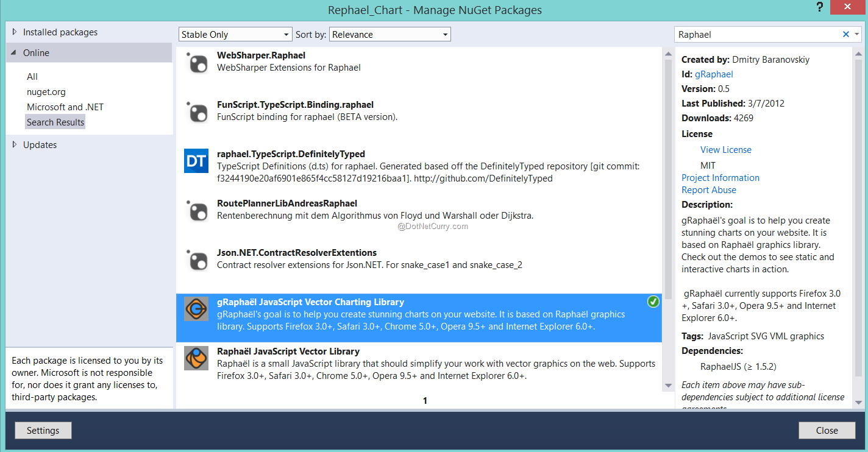Open the search box dropdown arrow
This screenshot has width=868, height=452.
(856, 34)
